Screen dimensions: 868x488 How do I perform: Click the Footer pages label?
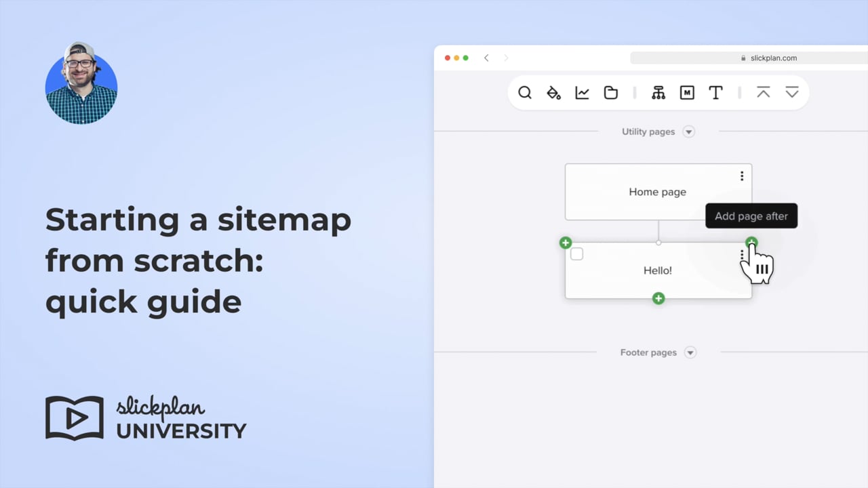coord(648,352)
